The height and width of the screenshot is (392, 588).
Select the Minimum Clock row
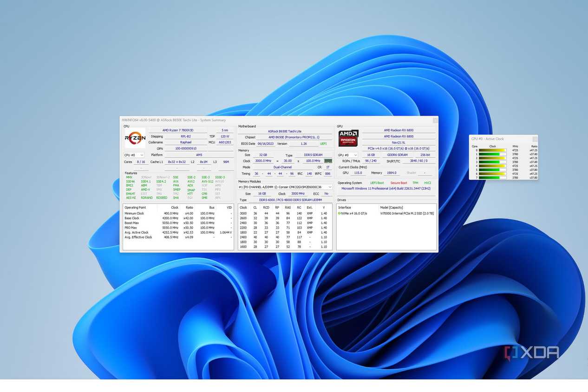[x=178, y=214]
